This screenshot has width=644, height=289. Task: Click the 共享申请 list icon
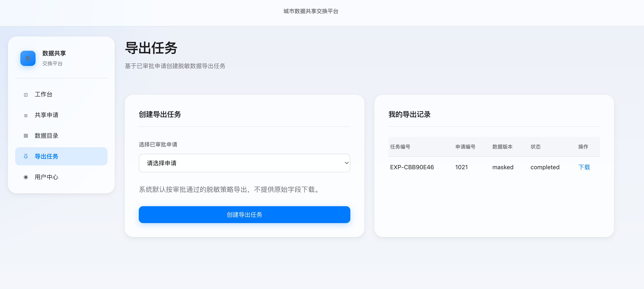point(26,115)
